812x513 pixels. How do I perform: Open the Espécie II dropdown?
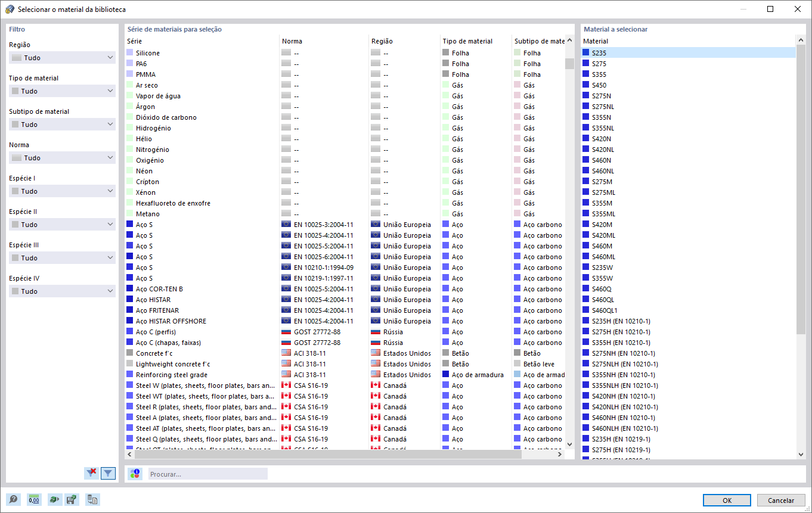click(x=62, y=225)
